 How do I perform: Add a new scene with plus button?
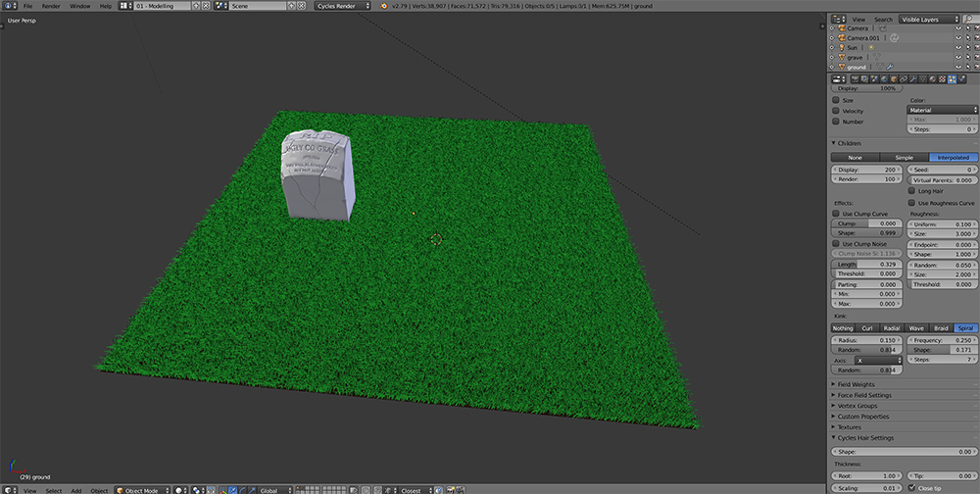(292, 6)
